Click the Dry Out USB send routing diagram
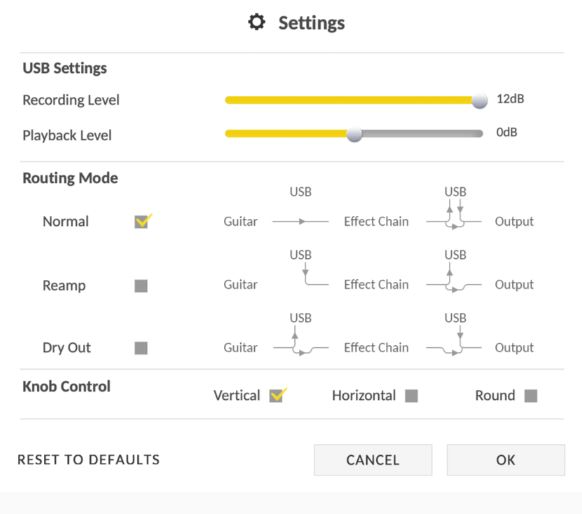This screenshot has width=582, height=514. point(301,341)
